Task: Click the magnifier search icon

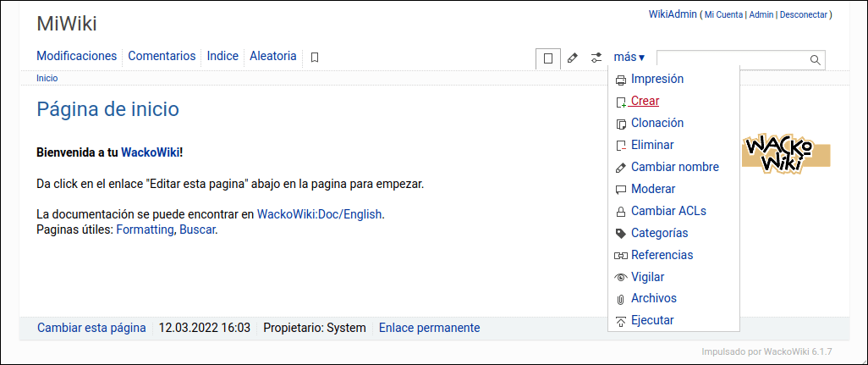Action: 815,59
